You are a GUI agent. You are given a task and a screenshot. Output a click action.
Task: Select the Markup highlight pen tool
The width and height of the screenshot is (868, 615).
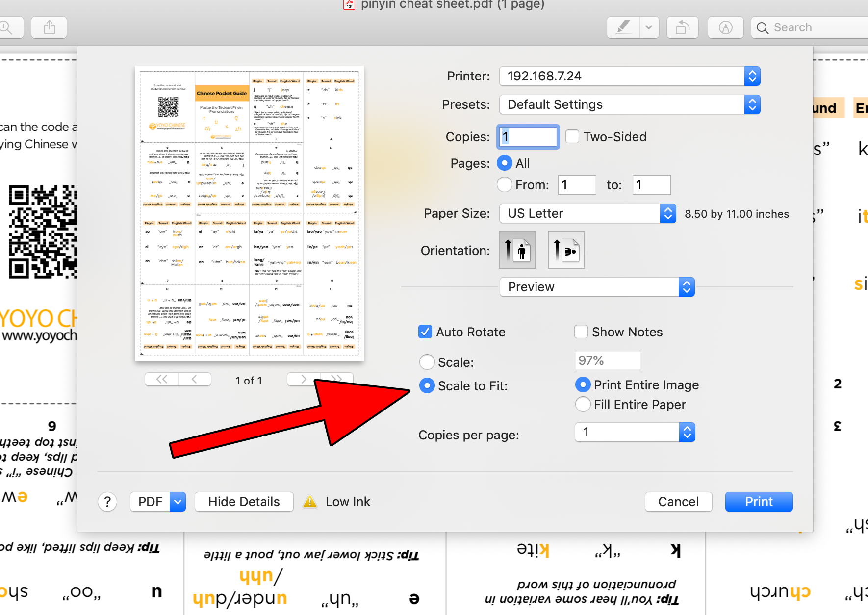623,27
